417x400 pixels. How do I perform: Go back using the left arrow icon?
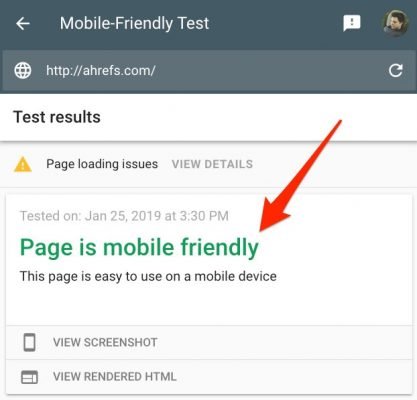click(x=23, y=24)
